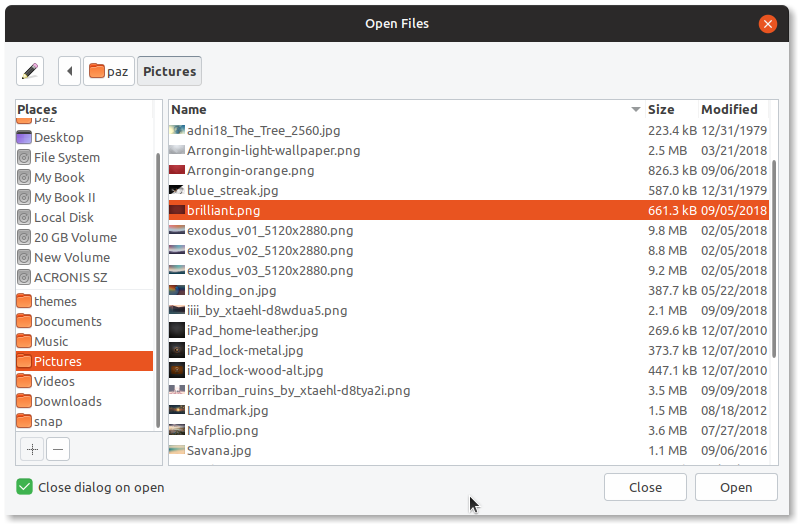
Task: Select Pictures bookmark in sidebar
Action: [84, 361]
